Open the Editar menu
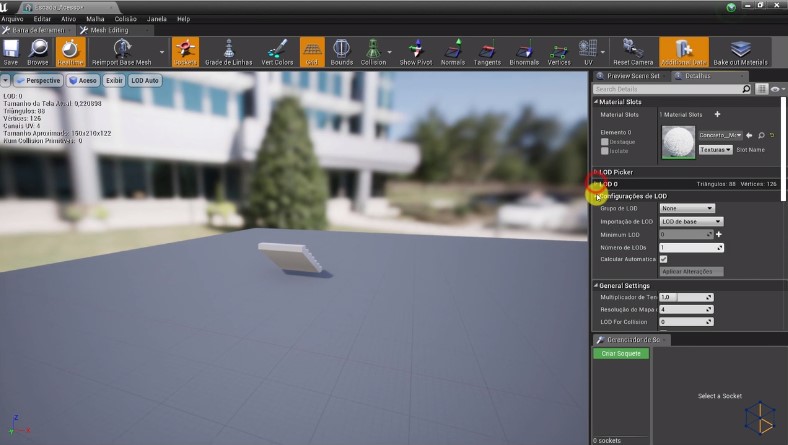The image size is (788, 445). tap(42, 19)
